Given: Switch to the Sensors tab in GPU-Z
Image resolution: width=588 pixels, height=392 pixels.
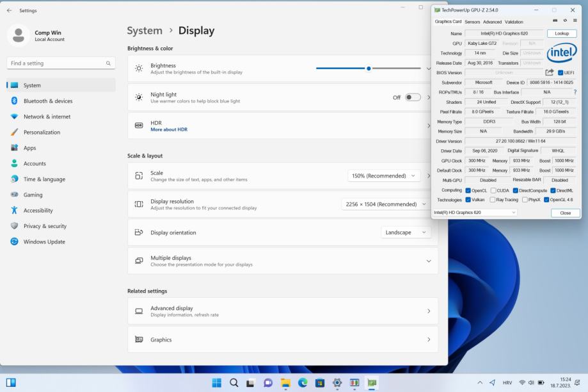Looking at the screenshot, I should [x=472, y=22].
